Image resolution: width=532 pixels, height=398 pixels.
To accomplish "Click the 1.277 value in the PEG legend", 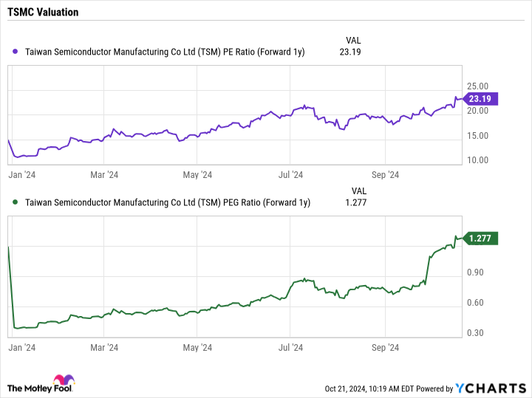I will coord(355,202).
